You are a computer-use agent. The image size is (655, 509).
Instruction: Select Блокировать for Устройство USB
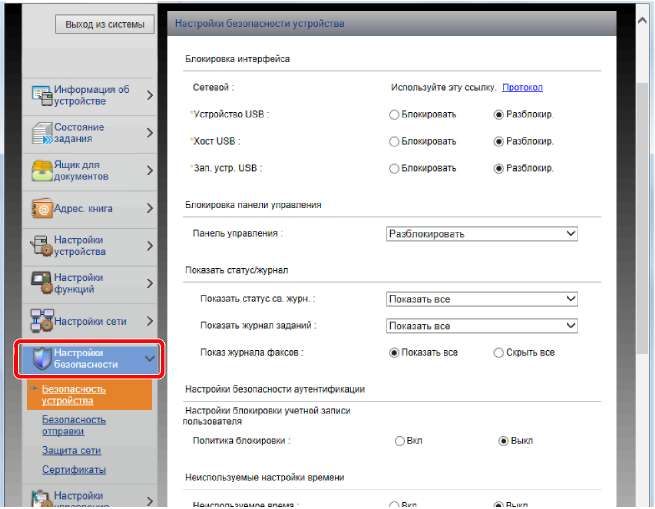point(394,115)
